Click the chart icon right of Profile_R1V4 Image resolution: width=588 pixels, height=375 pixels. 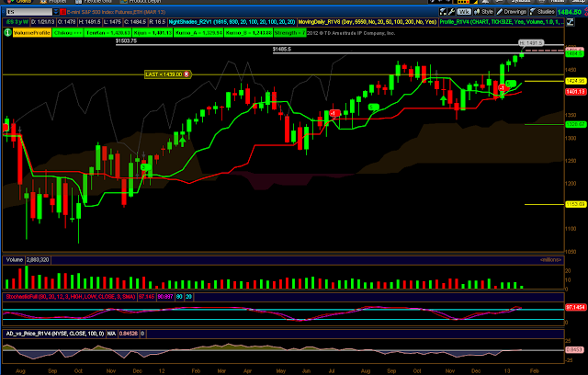click(570, 22)
